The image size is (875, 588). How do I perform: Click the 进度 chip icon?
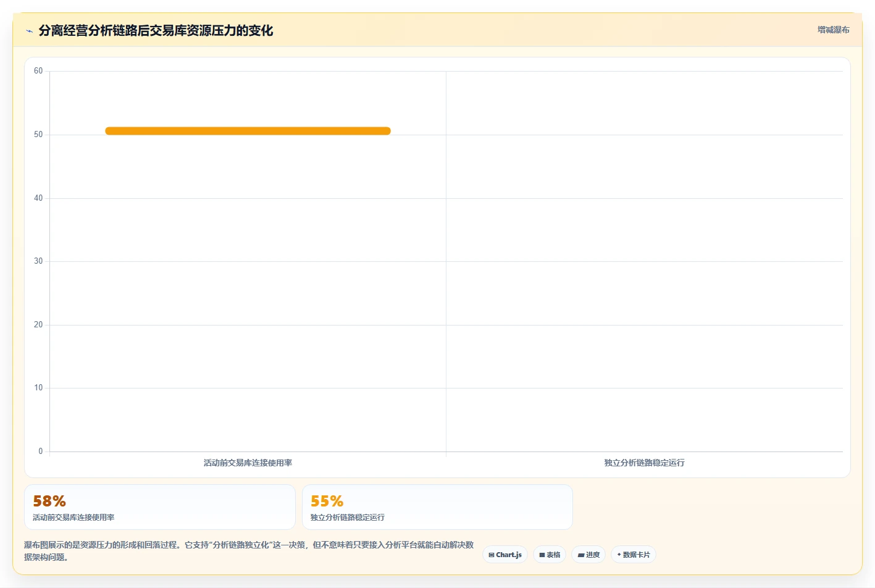(x=581, y=555)
